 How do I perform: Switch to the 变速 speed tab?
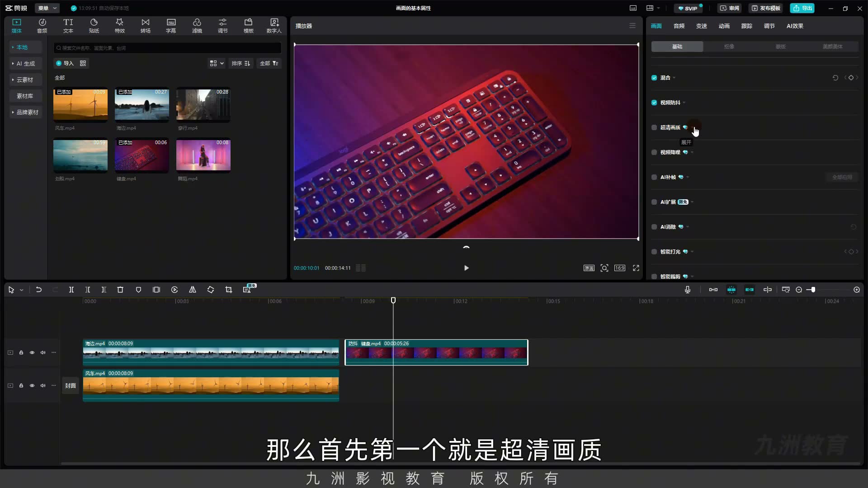[701, 26]
